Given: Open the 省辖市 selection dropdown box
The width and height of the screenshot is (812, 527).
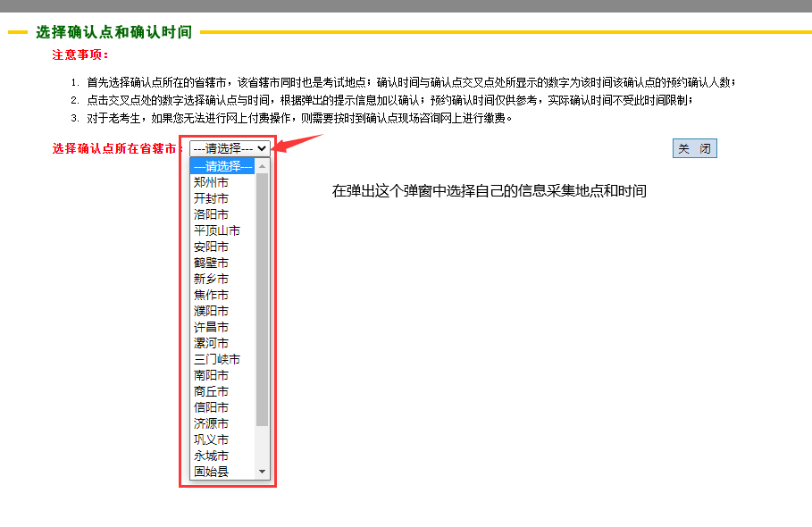Looking at the screenshot, I should (x=230, y=149).
